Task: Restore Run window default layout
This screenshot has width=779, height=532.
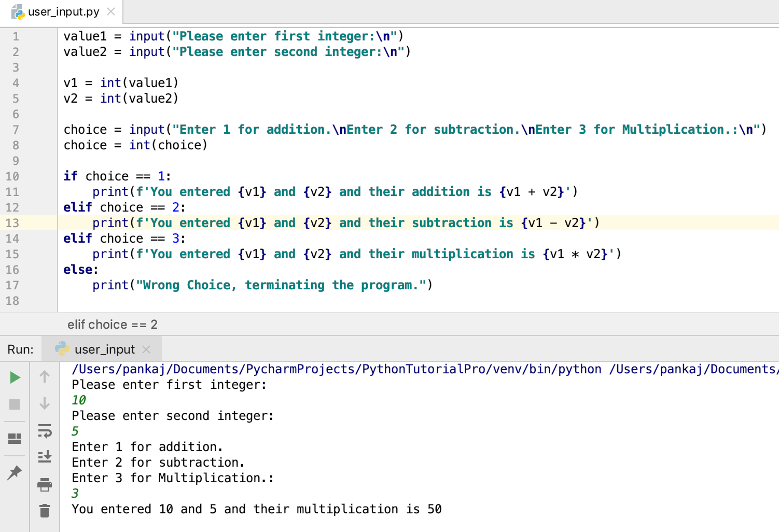Action: [x=14, y=438]
